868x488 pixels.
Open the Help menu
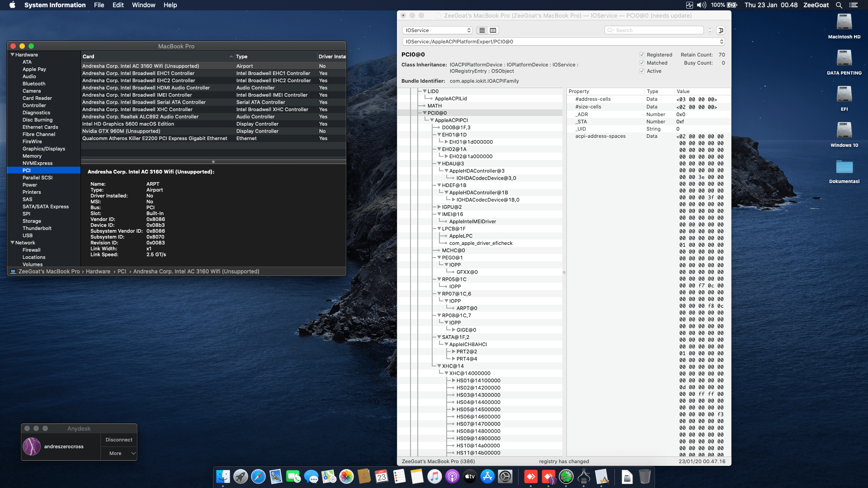coord(170,5)
